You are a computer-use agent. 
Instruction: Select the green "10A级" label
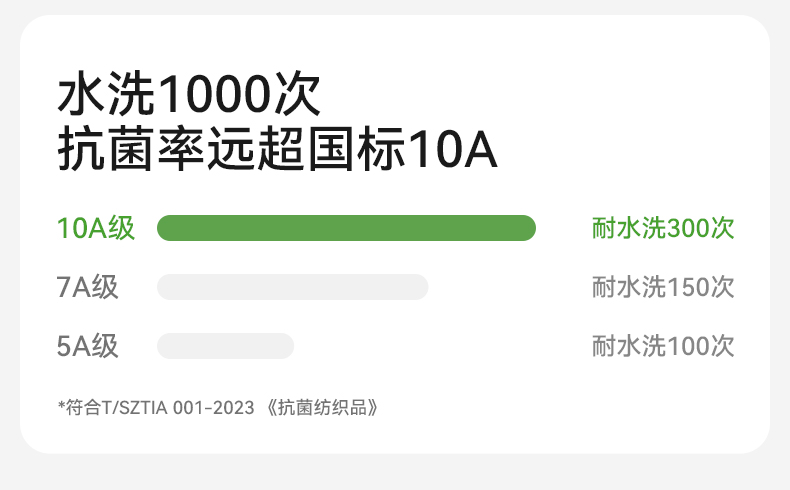(96, 228)
